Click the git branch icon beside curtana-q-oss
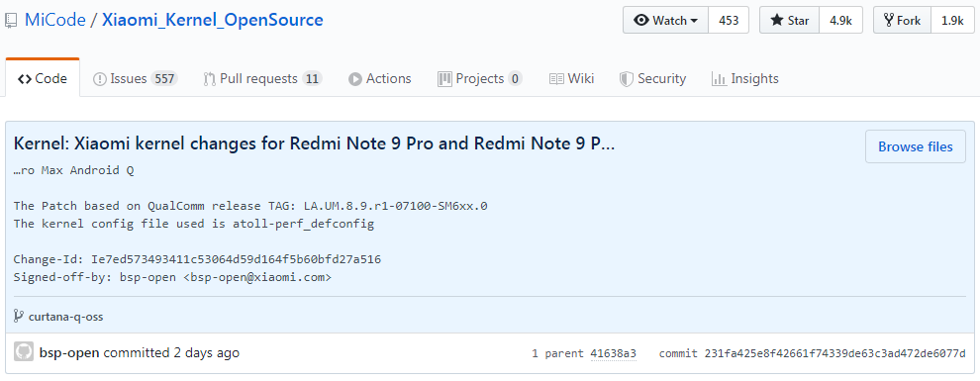The width and height of the screenshot is (980, 381). pos(19,316)
